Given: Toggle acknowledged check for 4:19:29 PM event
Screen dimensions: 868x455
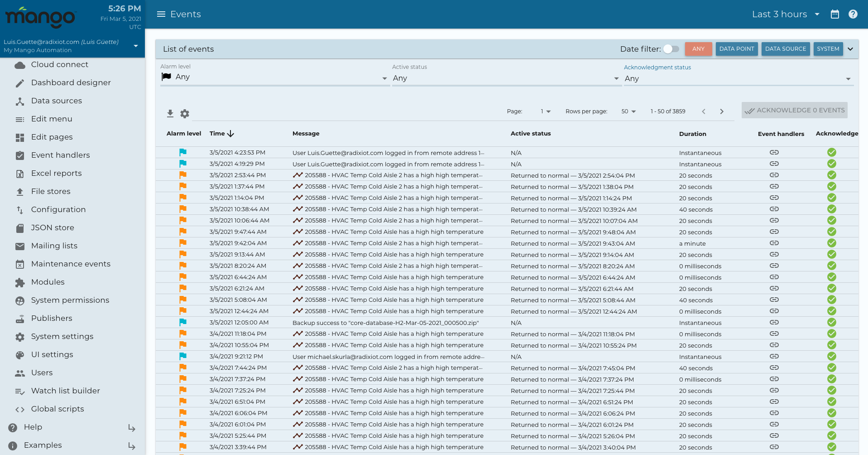Looking at the screenshot, I should pos(832,164).
